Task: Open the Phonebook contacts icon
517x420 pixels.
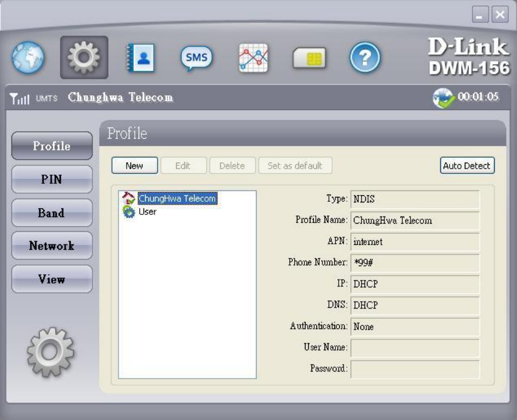Action: coord(141,58)
